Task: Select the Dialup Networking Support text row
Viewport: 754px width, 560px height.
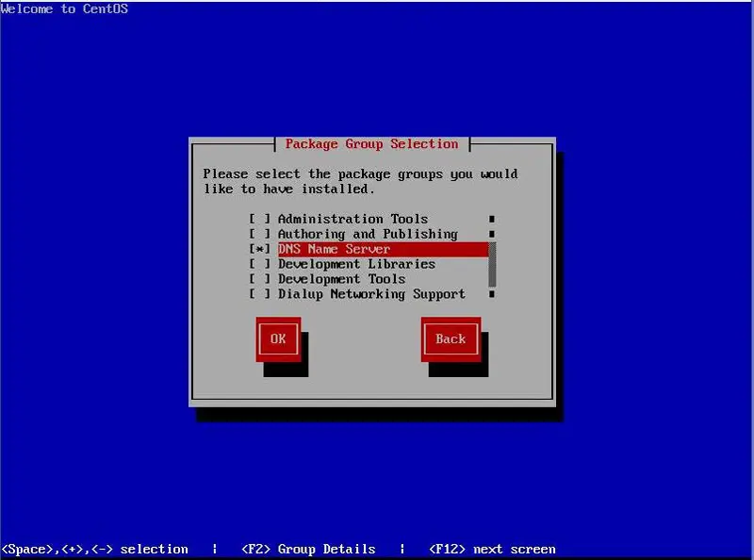Action: [x=371, y=293]
